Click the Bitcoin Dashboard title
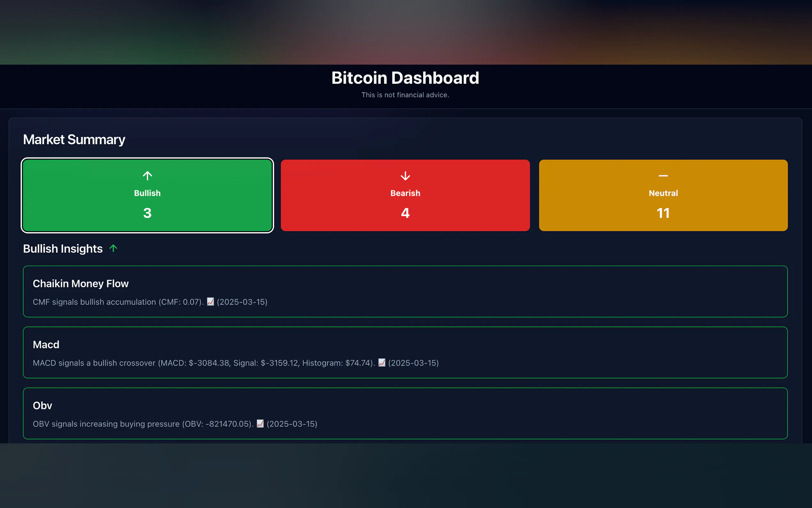 [x=405, y=78]
